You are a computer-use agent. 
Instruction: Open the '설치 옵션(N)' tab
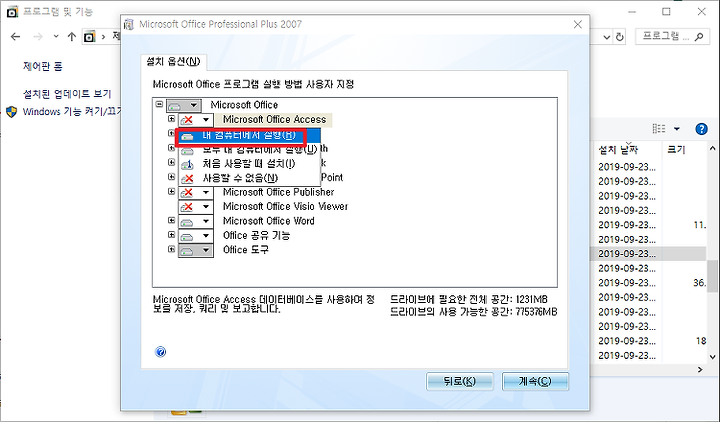(x=173, y=62)
